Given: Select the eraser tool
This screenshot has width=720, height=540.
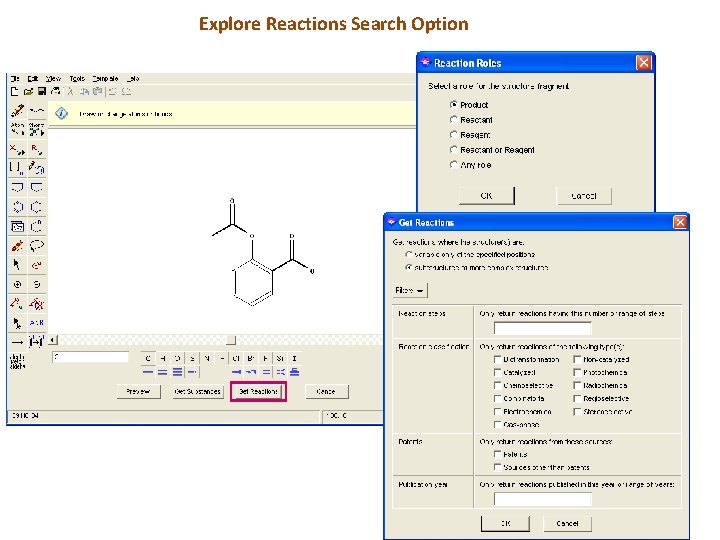Looking at the screenshot, I should tap(17, 246).
